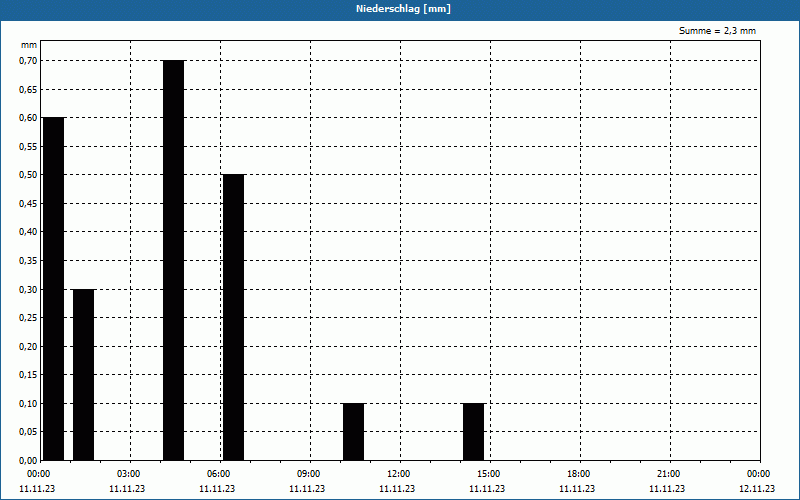The width and height of the screenshot is (800, 500).
Task: Click the 21:00 time axis label
Action: click(x=668, y=474)
